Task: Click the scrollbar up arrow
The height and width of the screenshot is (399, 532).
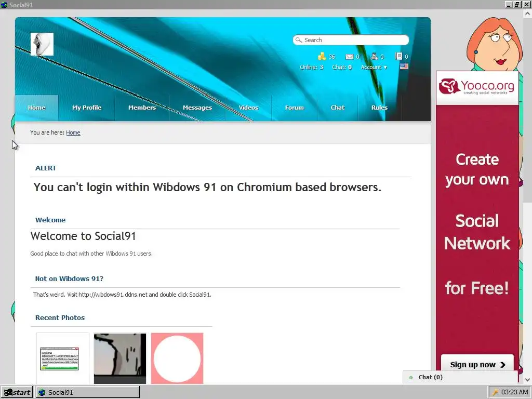Action: 528,14
